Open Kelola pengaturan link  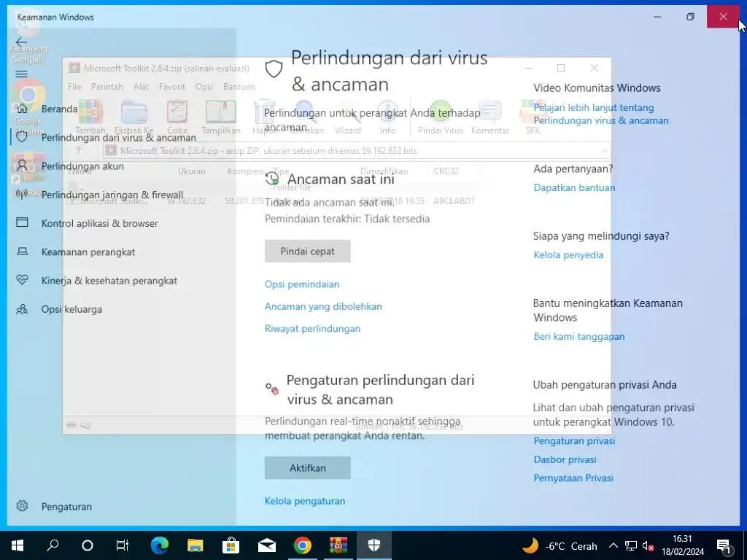click(x=305, y=501)
